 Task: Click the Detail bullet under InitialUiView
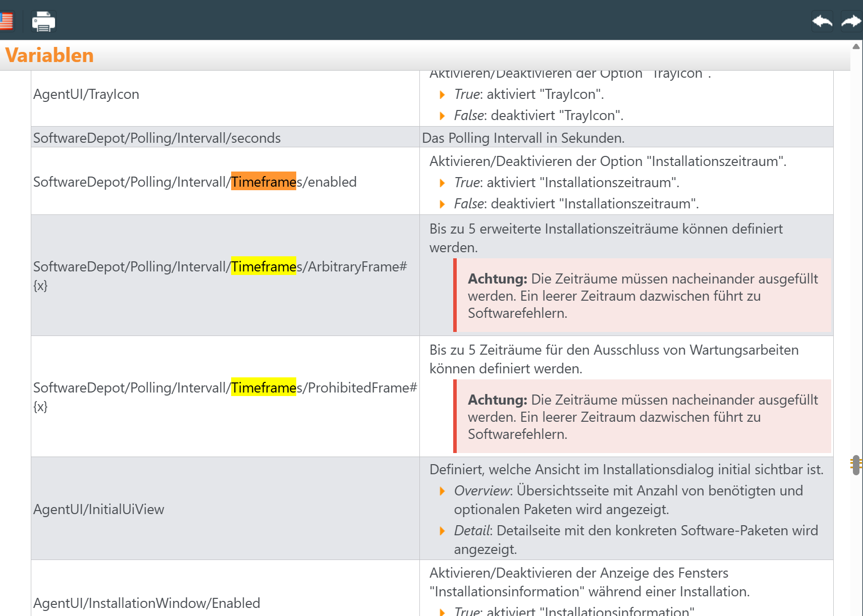coord(635,539)
